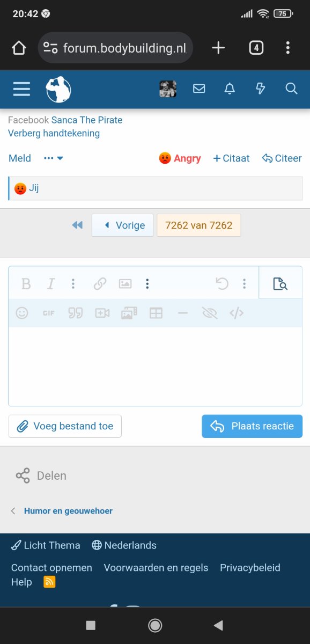Insert a link into the reply
This screenshot has height=644, width=310.
(100, 283)
